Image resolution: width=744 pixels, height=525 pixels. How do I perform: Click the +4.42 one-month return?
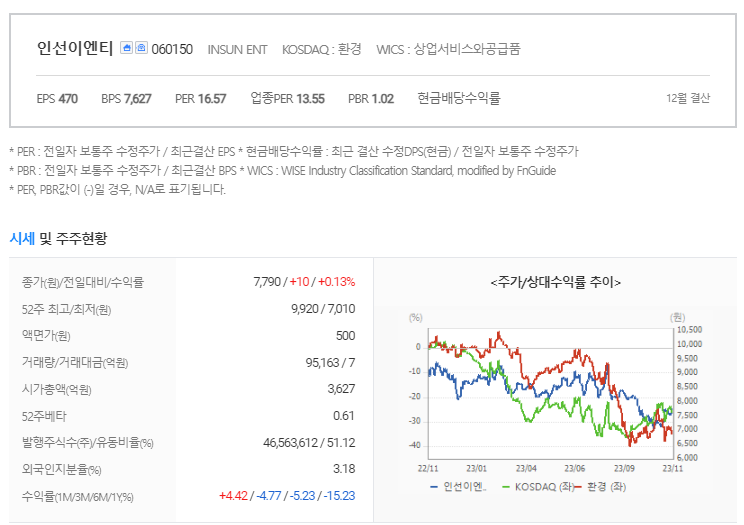coord(233,496)
